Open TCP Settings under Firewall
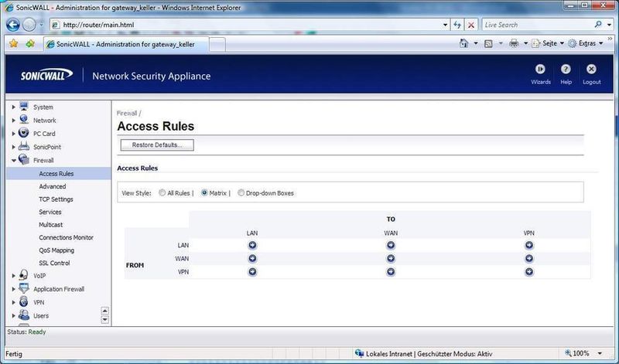Image resolution: width=619 pixels, height=364 pixels. click(56, 199)
